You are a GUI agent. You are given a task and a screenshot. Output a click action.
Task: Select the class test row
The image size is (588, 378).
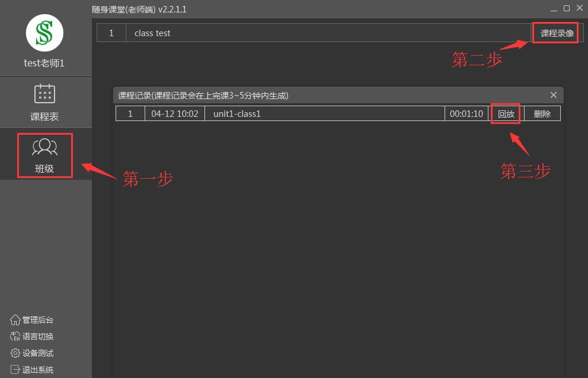tap(327, 33)
